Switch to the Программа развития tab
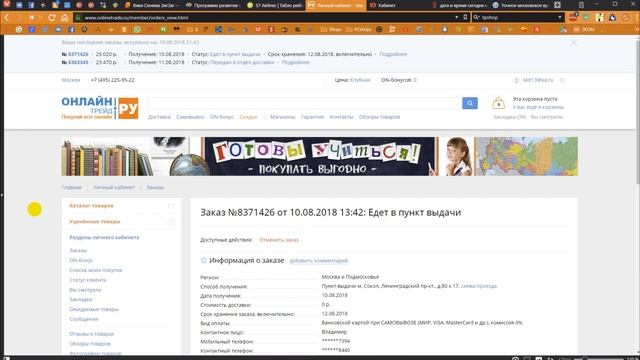This screenshot has height=360, width=640. tap(212, 5)
